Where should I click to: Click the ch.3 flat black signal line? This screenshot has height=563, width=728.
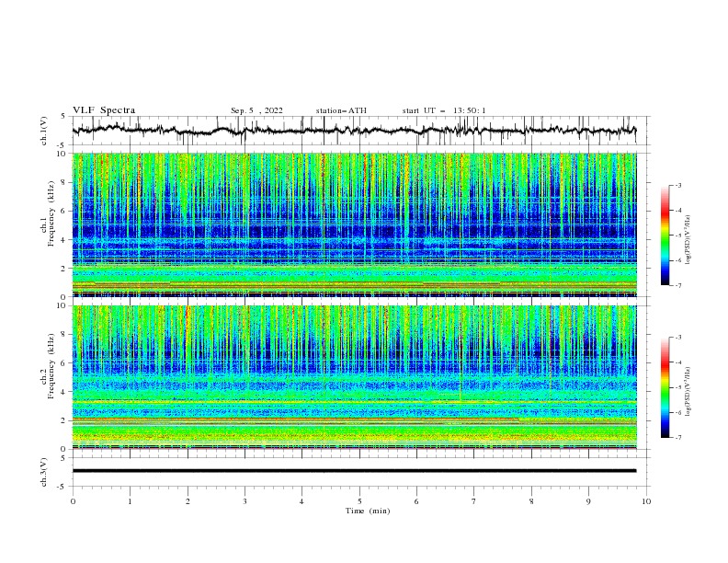pos(355,471)
